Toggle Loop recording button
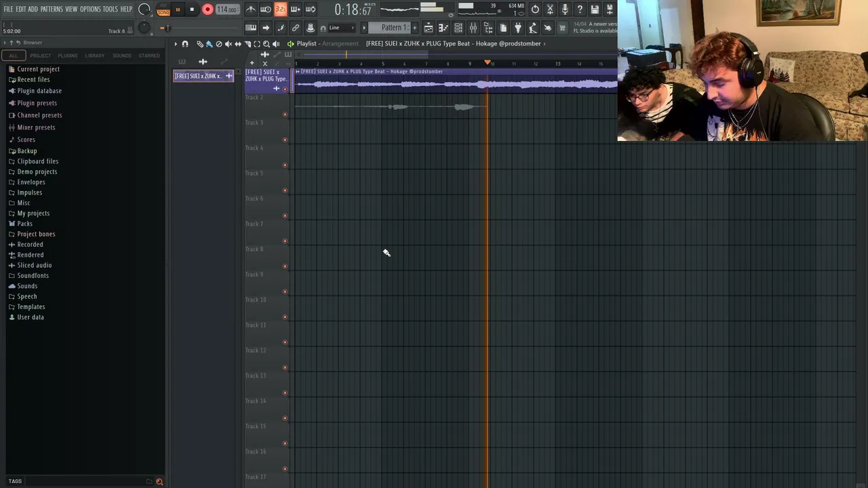Screen dimensions: 868x488 click(x=311, y=9)
